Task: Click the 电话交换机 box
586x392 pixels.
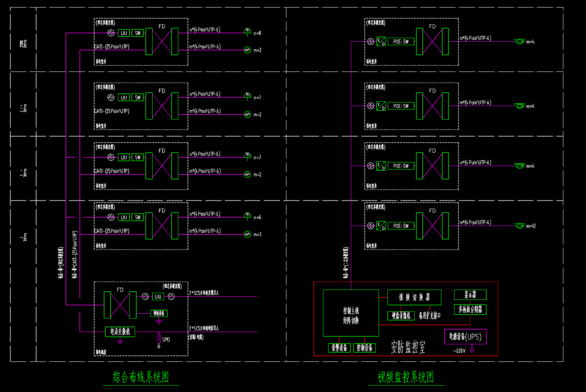Action: (x=120, y=332)
